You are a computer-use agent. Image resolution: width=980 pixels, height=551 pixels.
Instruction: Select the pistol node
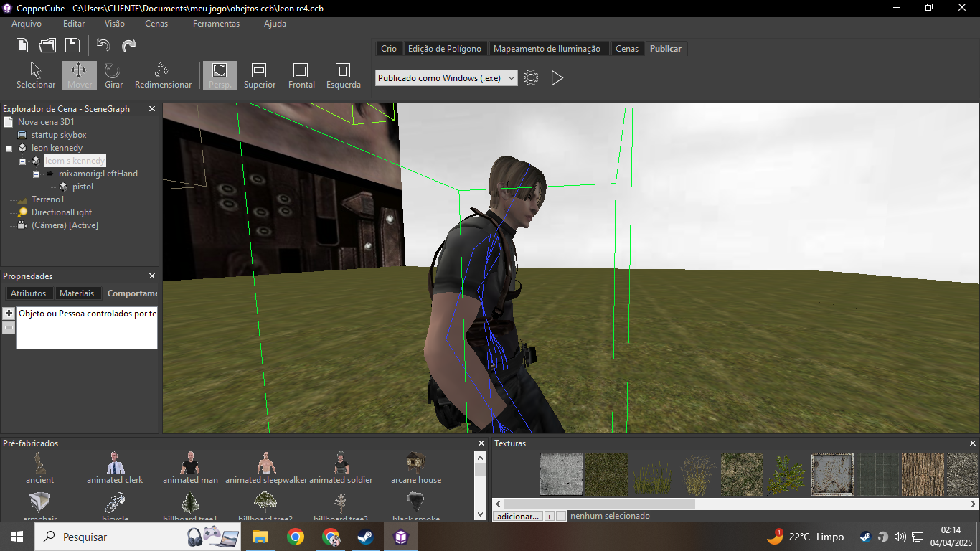click(x=83, y=187)
